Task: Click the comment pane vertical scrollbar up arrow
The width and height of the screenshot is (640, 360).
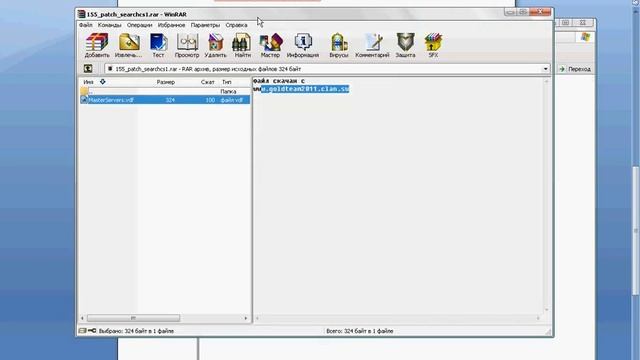Action: coord(547,82)
